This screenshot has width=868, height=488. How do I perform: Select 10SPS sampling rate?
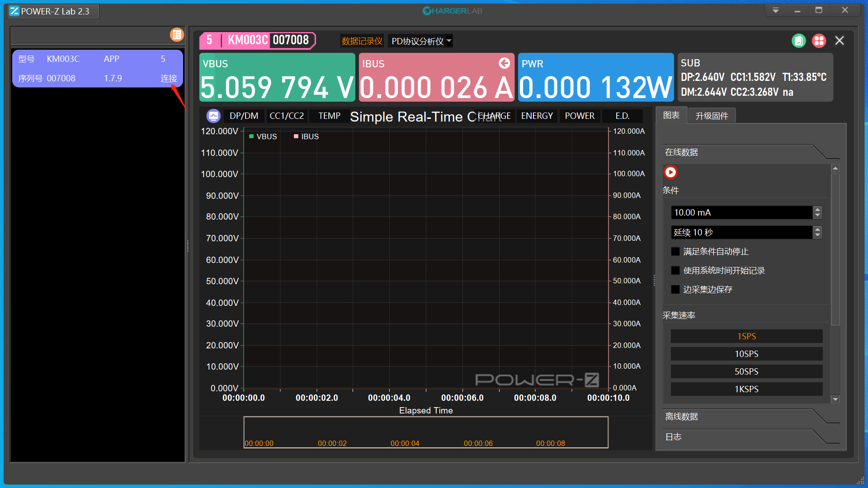746,354
